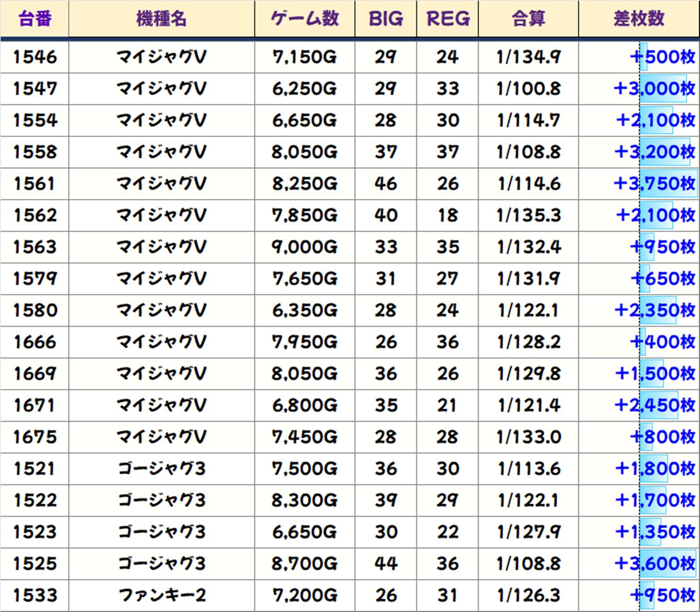Click the +400枚 difference cell
This screenshot has width=700, height=612.
pos(662,342)
